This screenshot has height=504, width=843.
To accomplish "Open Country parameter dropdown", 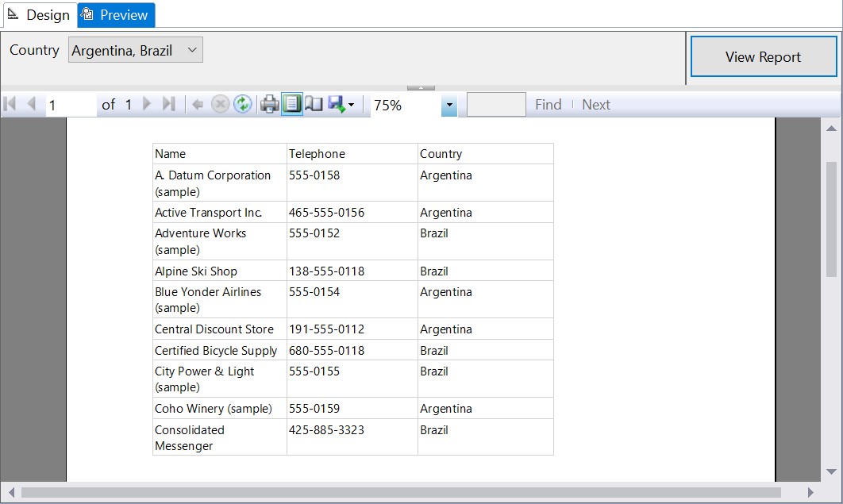I will pos(136,50).
